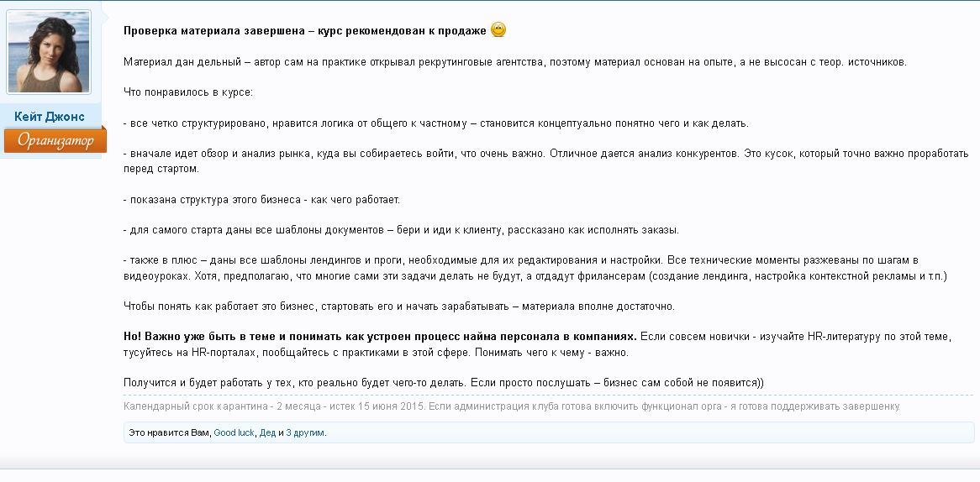The height and width of the screenshot is (482, 980).
Task: Open the Кейт Джонс username profile link
Action: (50, 117)
